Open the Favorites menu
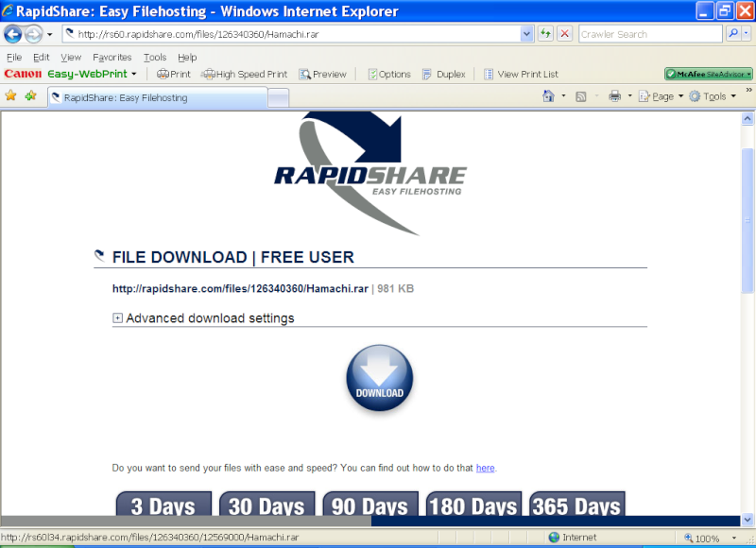756x548 pixels. pos(112,58)
